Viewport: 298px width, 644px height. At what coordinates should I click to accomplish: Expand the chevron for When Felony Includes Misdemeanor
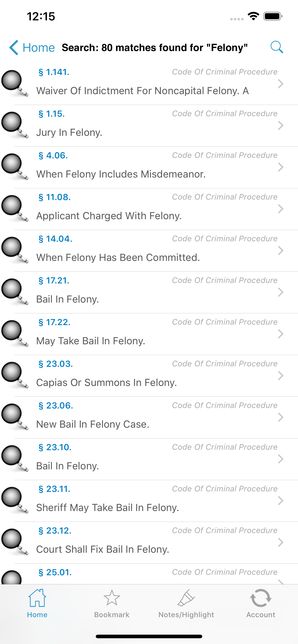pyautogui.click(x=281, y=167)
